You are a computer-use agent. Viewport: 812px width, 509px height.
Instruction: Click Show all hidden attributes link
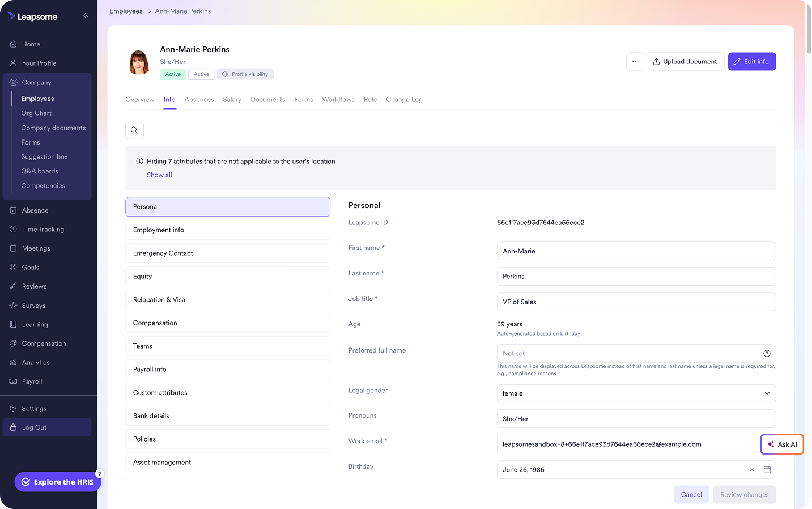[159, 175]
